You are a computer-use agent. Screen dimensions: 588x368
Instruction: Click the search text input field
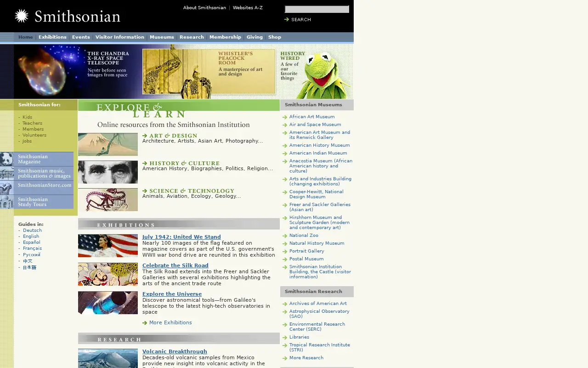click(x=317, y=9)
